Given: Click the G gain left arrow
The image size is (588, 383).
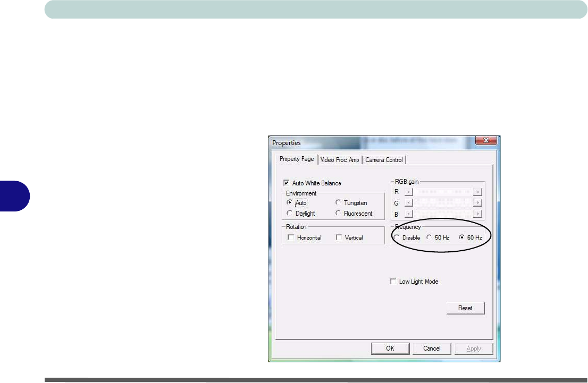Looking at the screenshot, I should (409, 203).
